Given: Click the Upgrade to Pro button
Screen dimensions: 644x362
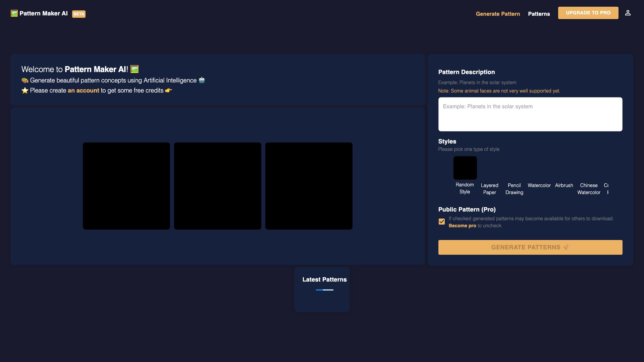Looking at the screenshot, I should coord(588,13).
